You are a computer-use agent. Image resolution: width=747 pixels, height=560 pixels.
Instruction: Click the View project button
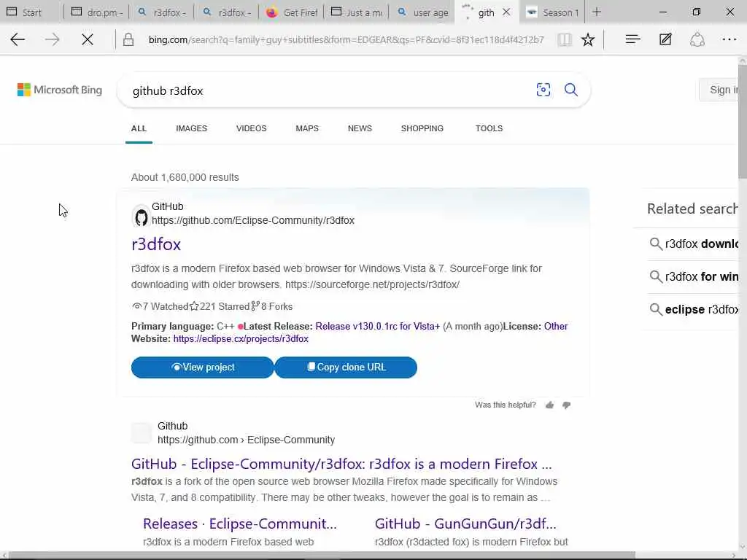coord(203,367)
